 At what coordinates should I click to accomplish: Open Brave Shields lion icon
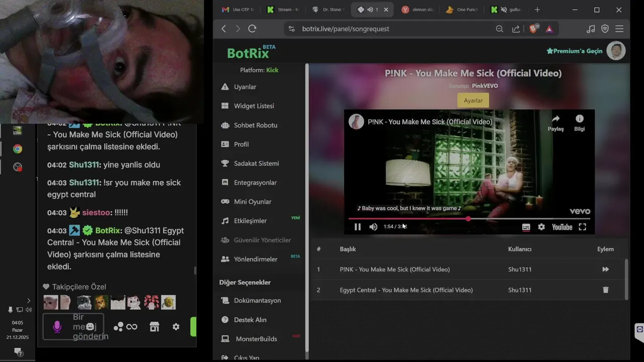[x=533, y=29]
